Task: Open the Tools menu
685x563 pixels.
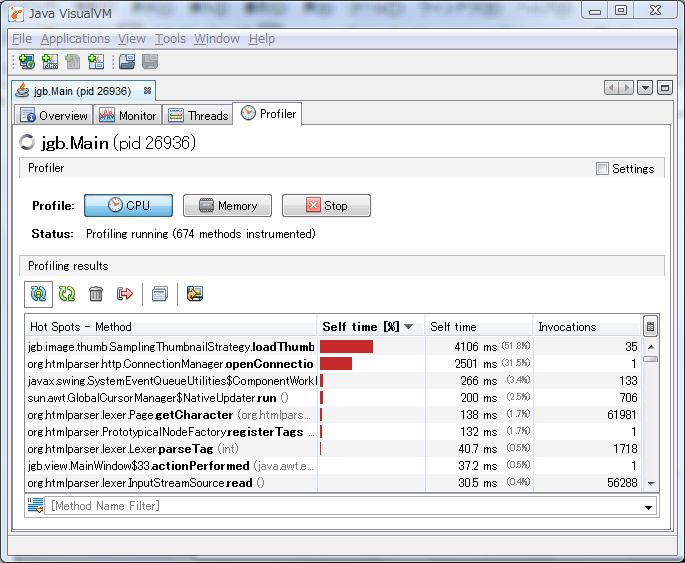Action: pos(170,39)
